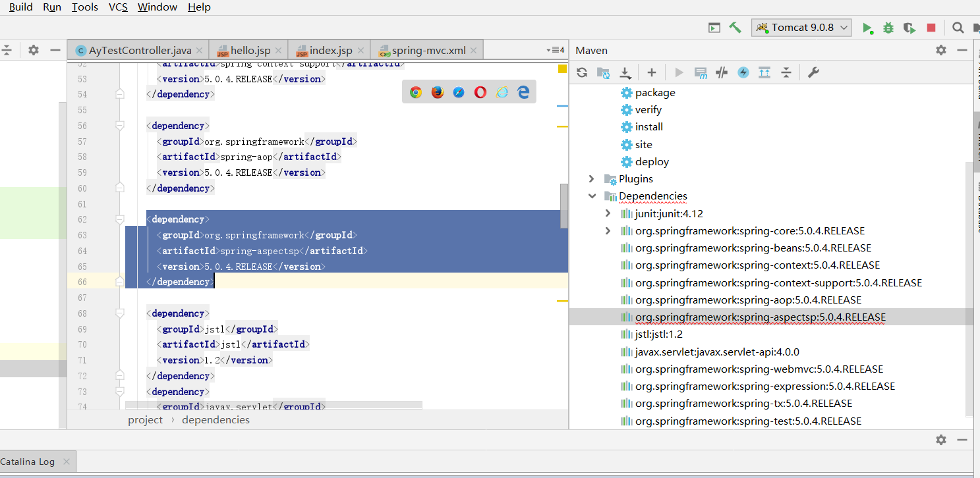Screen dimensions: 980x478
Task: Switch to hello.jsp editor tab
Action: [249, 50]
